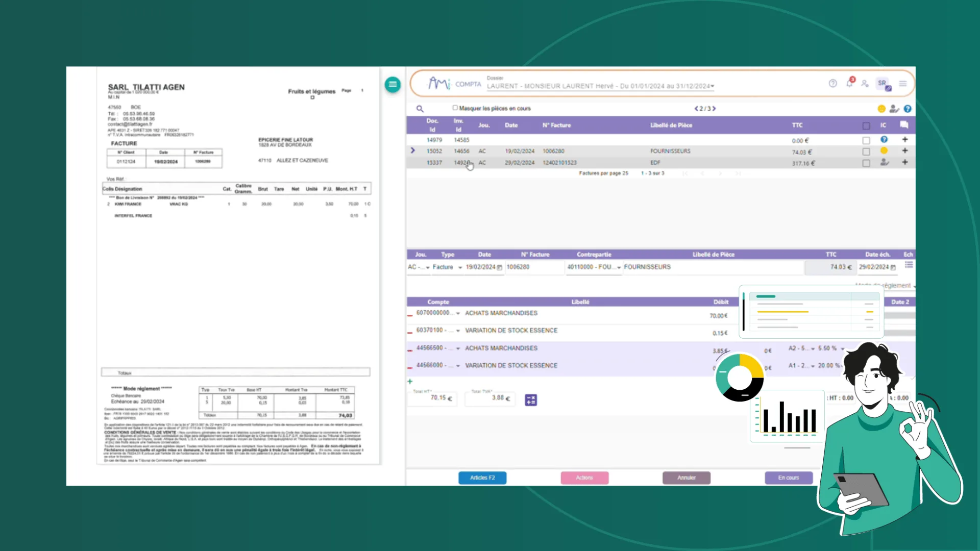Click the green round menu button
The height and width of the screenshot is (551, 980).
pos(393,85)
